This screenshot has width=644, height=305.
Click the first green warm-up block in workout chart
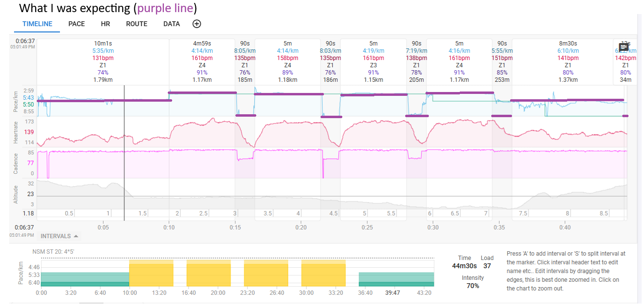pos(85,279)
